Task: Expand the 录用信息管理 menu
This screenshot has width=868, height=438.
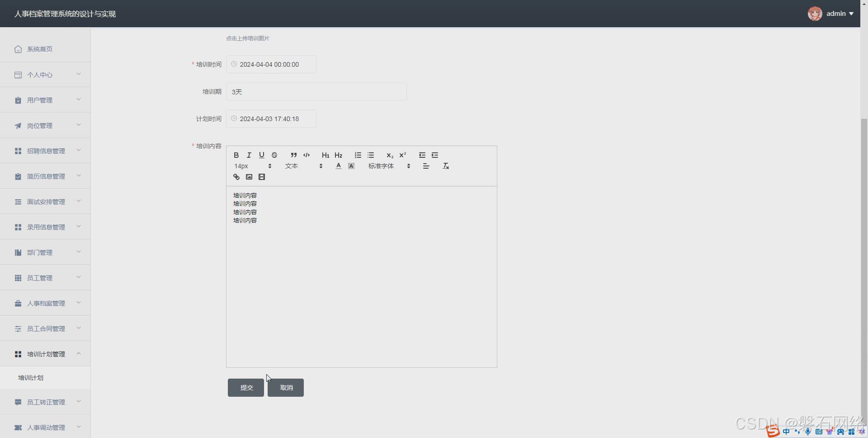Action: click(x=45, y=227)
